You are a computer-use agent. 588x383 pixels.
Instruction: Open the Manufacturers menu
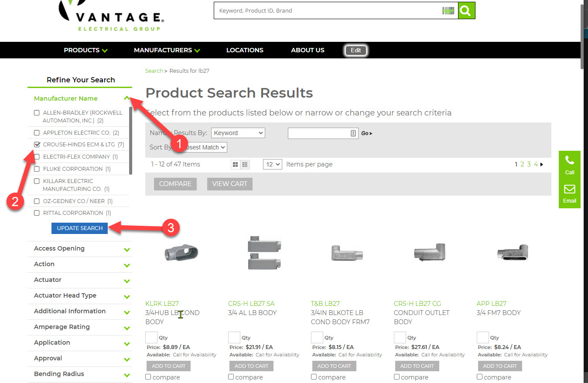[x=167, y=50]
